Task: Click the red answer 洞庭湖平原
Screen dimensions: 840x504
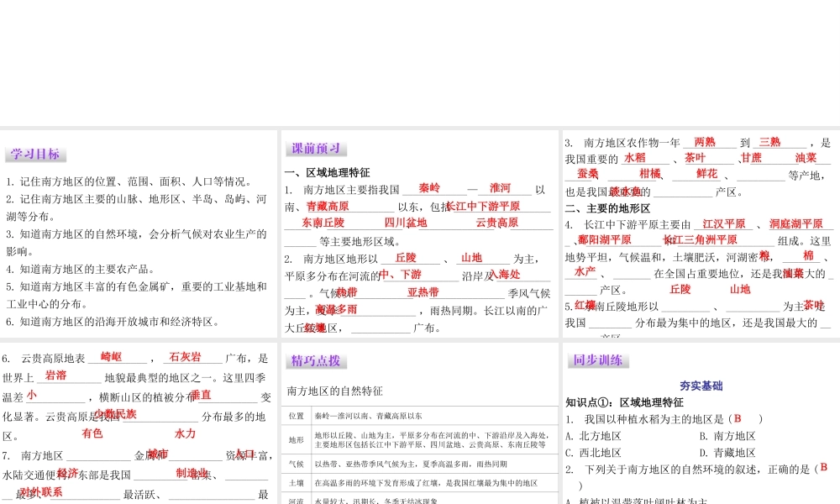Action: 796,224
